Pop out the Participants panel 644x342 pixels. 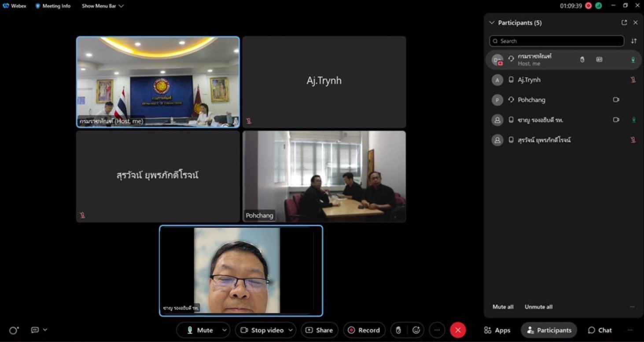point(624,22)
